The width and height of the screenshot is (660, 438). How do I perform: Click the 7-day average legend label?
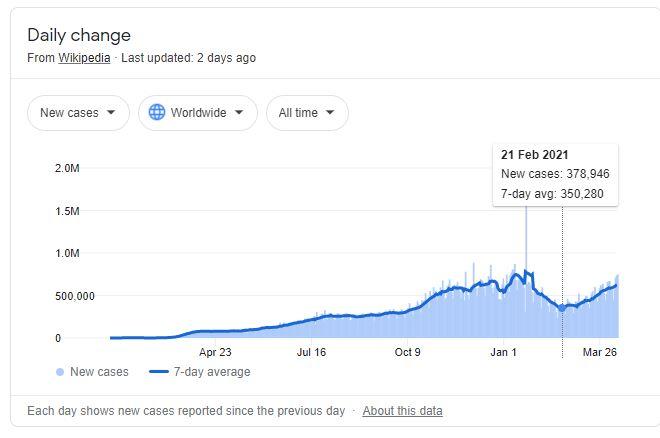[x=214, y=372]
